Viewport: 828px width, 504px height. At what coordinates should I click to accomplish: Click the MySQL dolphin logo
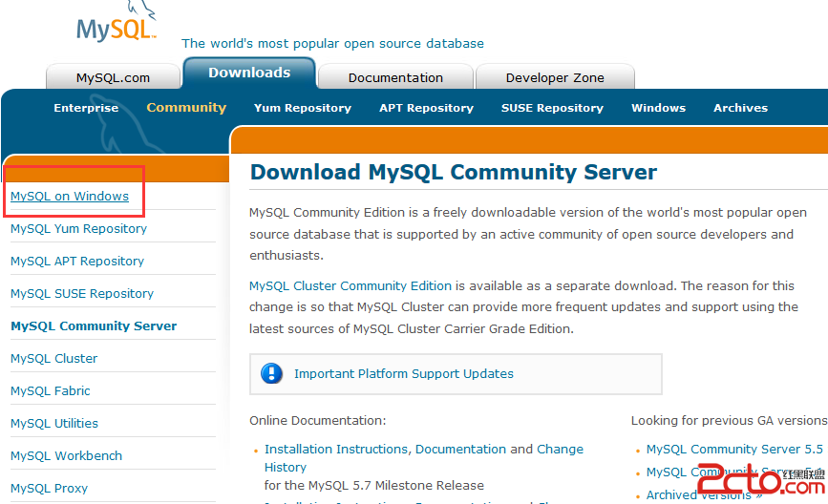click(117, 22)
